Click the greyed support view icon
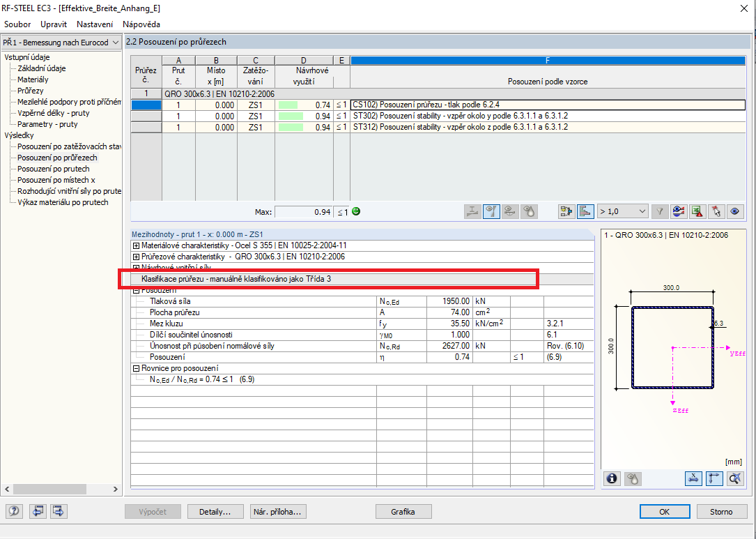This screenshot has height=539, width=756. tap(510, 211)
